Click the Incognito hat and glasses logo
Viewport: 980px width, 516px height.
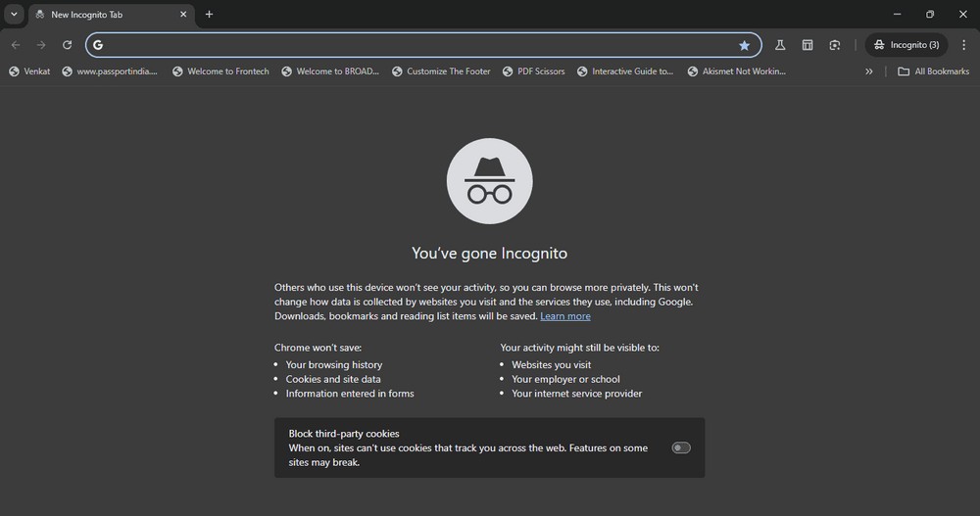click(489, 181)
